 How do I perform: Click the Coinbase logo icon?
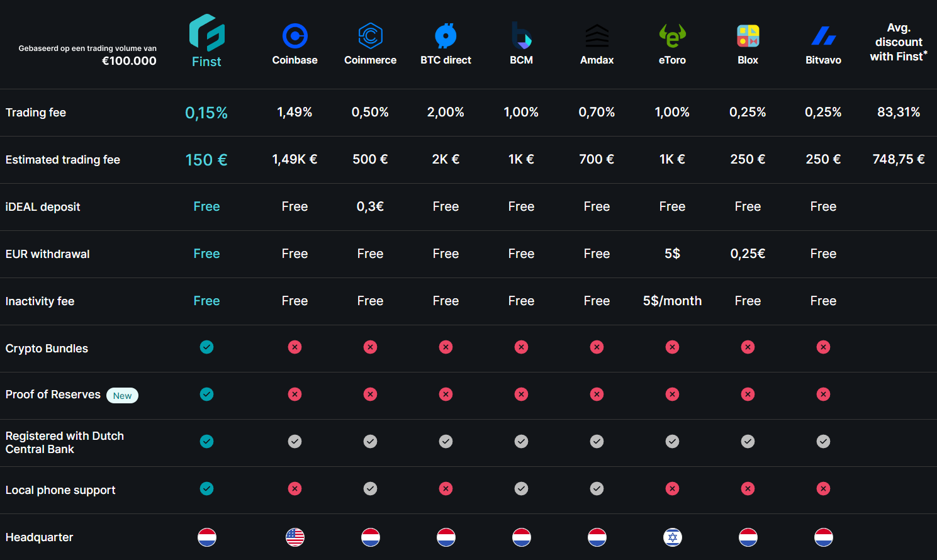tap(295, 36)
